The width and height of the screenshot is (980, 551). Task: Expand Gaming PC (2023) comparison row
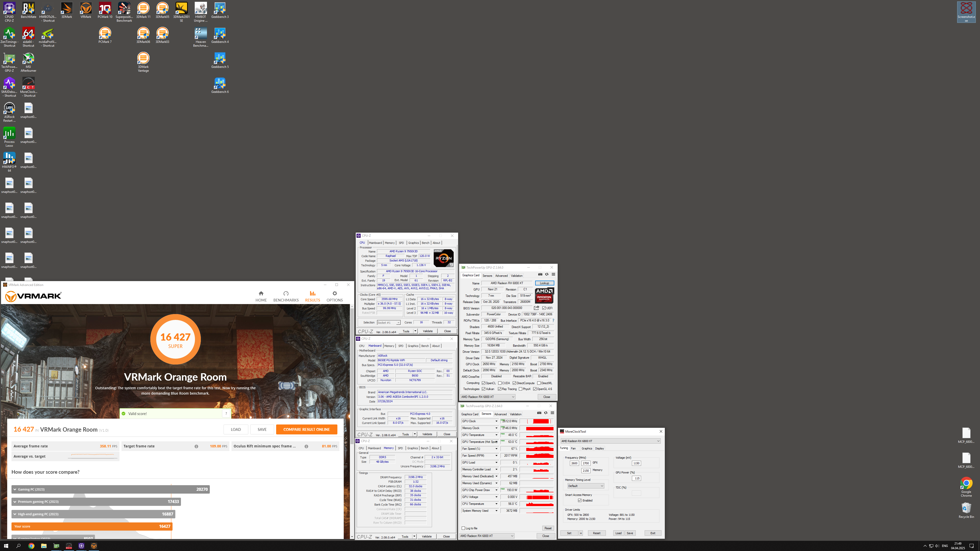point(110,490)
